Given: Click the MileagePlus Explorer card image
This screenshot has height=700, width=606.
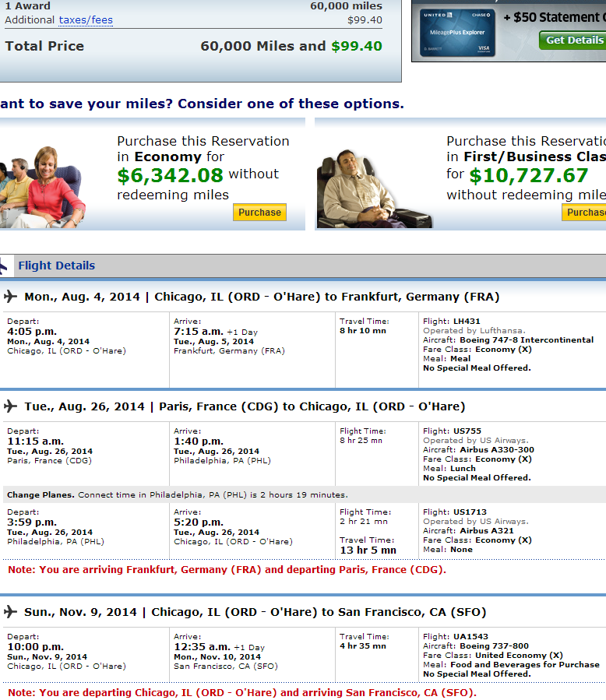Looking at the screenshot, I should point(457,33).
